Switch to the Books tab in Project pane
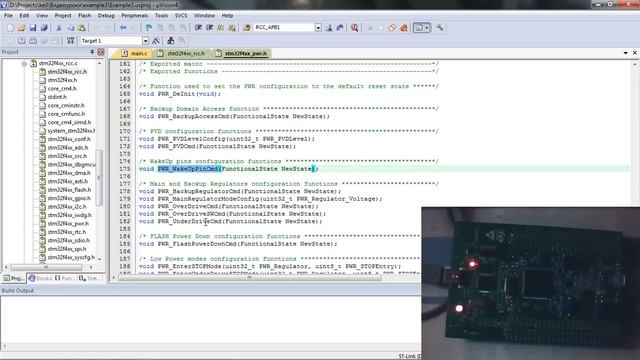This screenshot has height=360, width=640. pos(40,278)
